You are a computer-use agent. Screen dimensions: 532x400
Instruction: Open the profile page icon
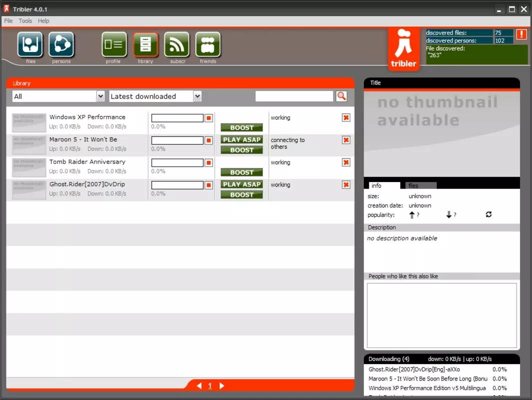point(114,44)
